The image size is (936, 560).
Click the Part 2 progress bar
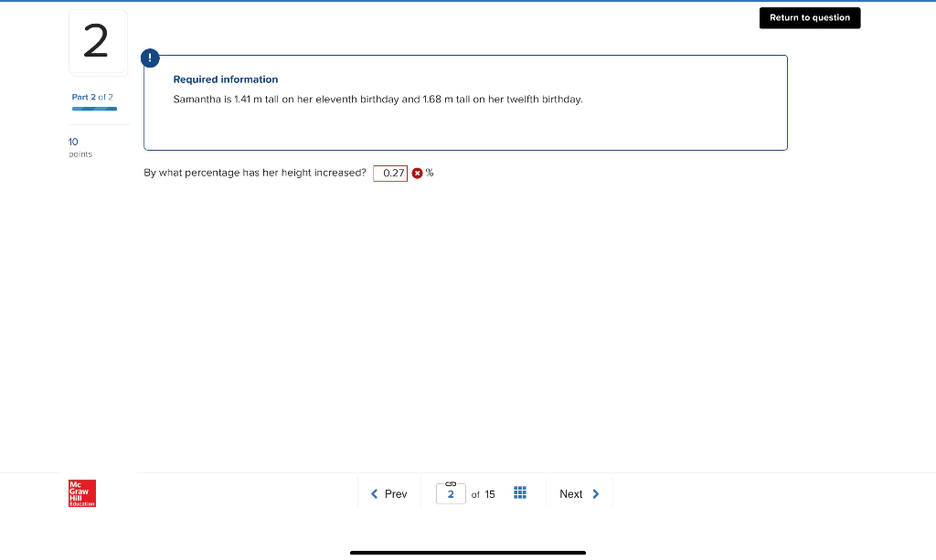point(94,109)
